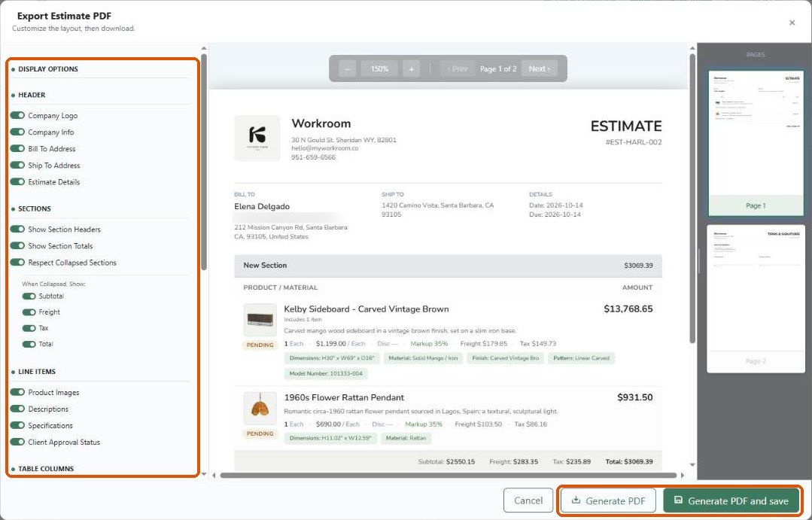
Task: Click the Rattan Pendant product image
Action: (x=260, y=408)
